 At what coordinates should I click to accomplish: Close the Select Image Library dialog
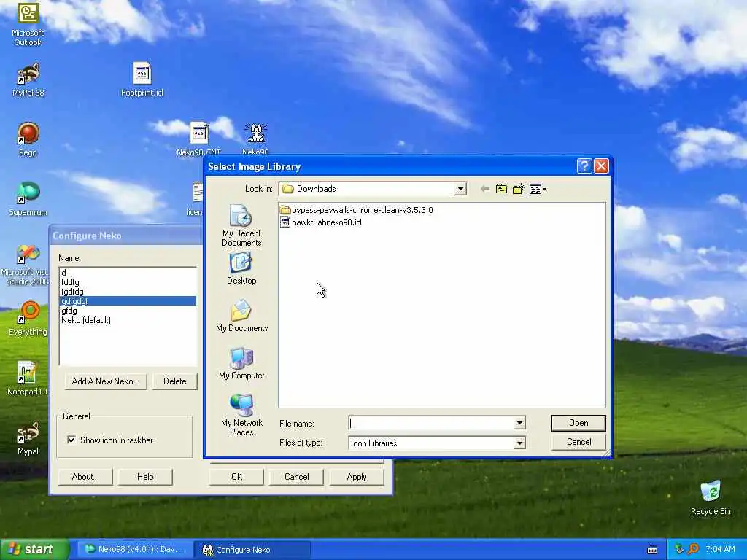[601, 166]
